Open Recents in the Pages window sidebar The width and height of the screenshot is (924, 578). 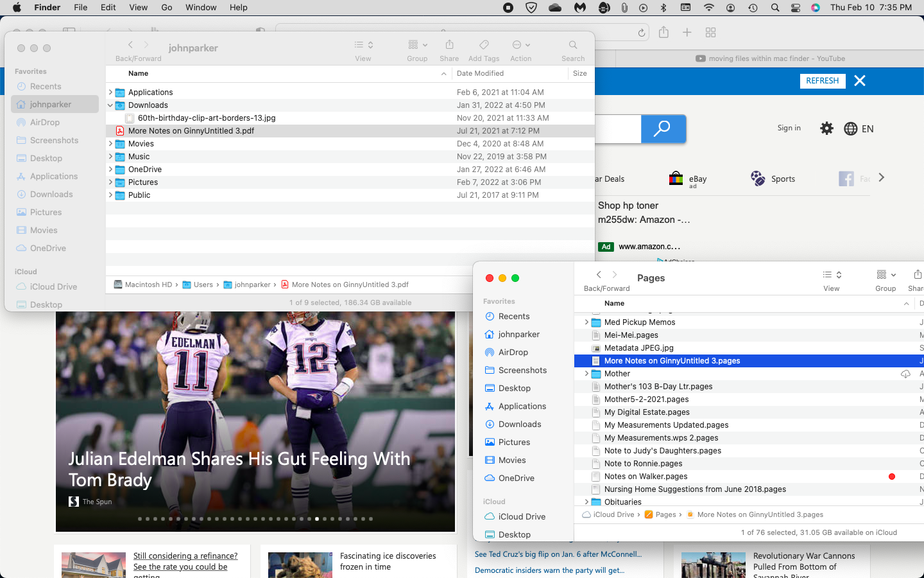[514, 316]
